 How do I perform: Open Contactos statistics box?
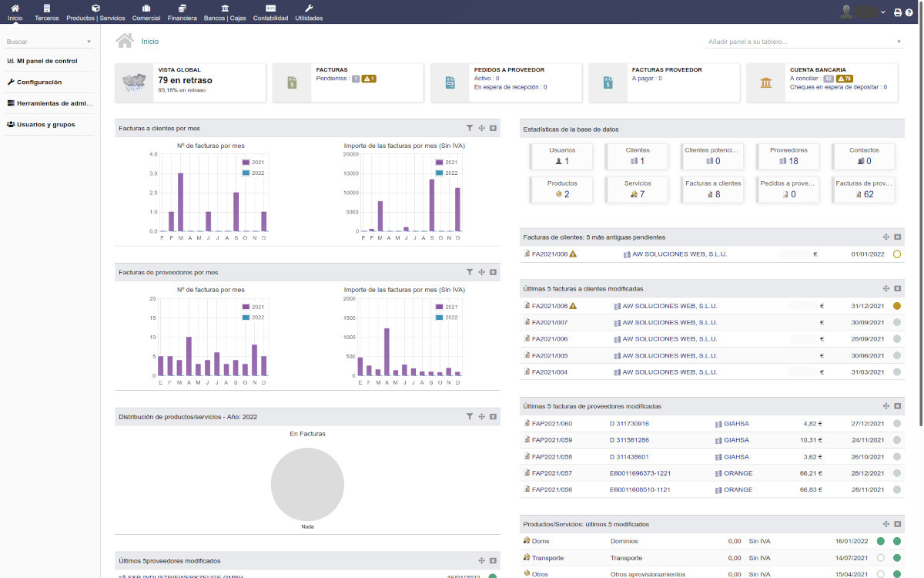pos(864,156)
